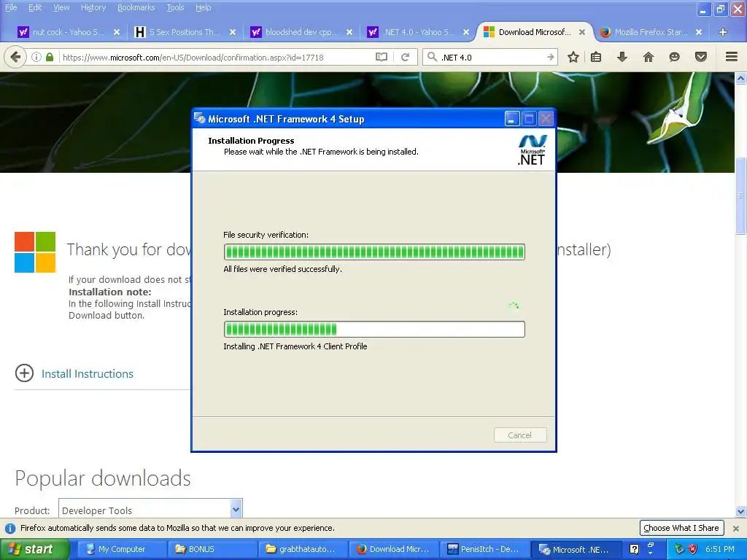
Task: Switch to PenisItch Dev-C++ taskbar item
Action: point(484,549)
